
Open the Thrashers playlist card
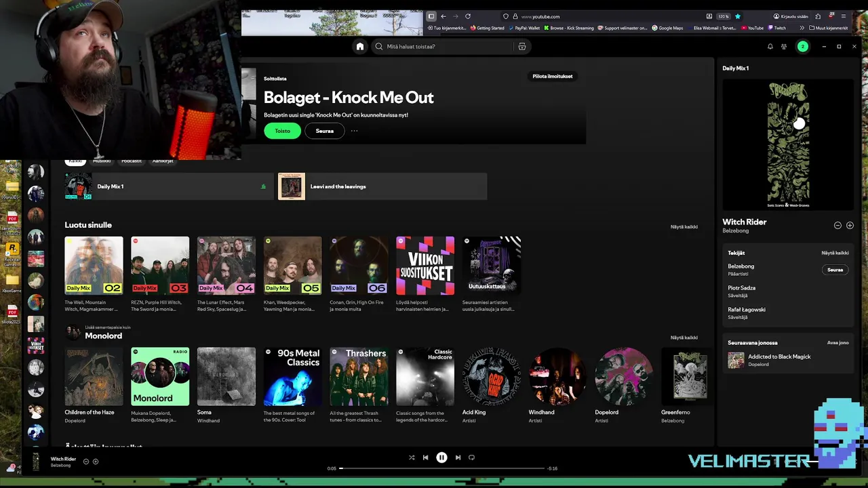click(359, 386)
